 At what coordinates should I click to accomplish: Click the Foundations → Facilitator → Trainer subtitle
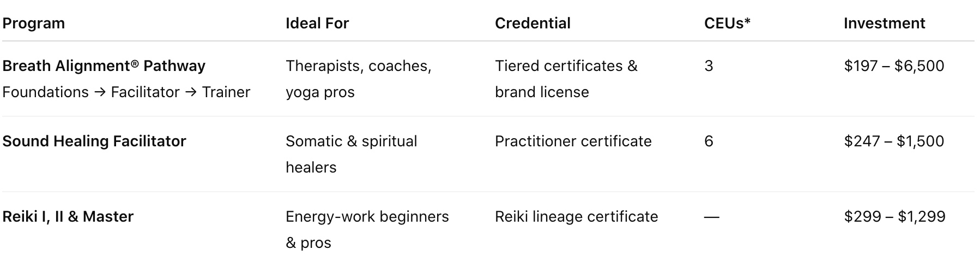126,92
